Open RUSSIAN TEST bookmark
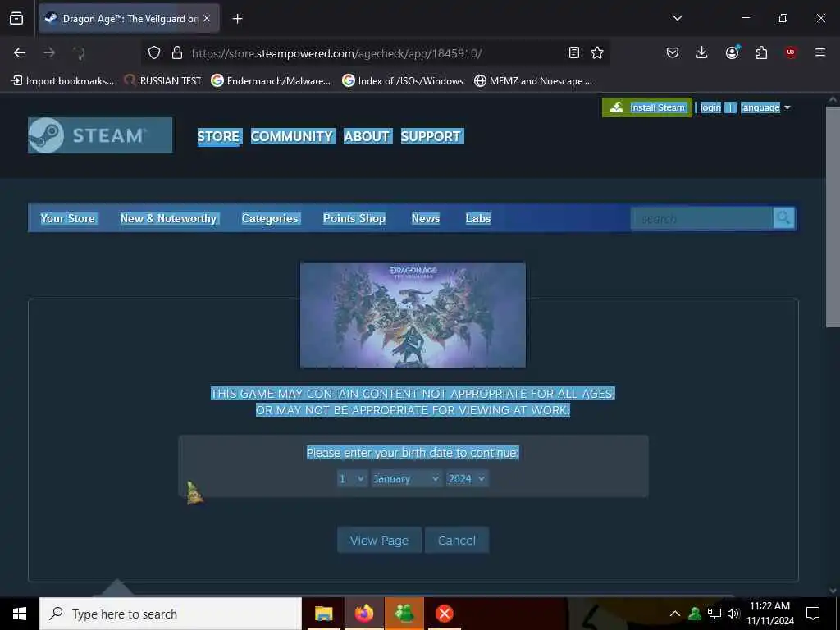 163,81
